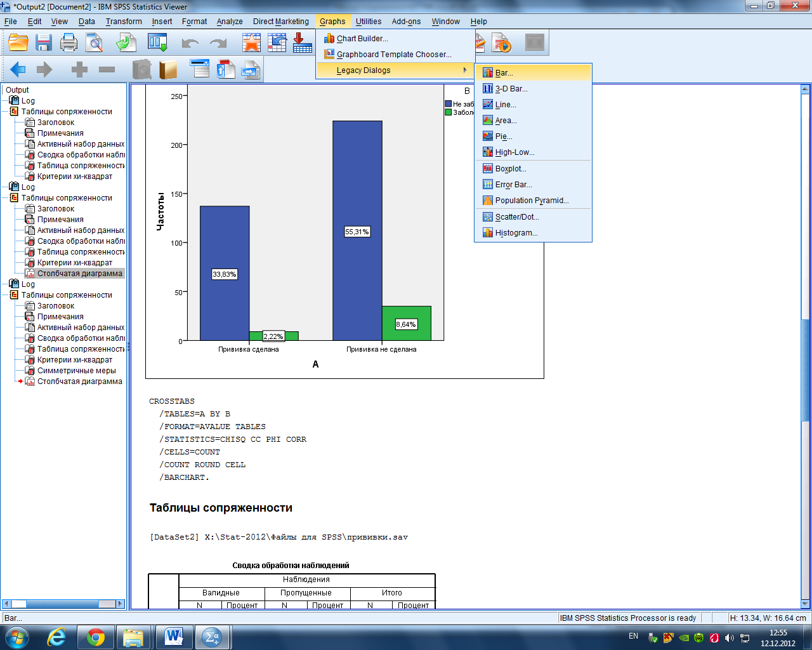Click the outline scrollbar right arrow
Viewport: 812px width, 650px height.
click(x=121, y=604)
